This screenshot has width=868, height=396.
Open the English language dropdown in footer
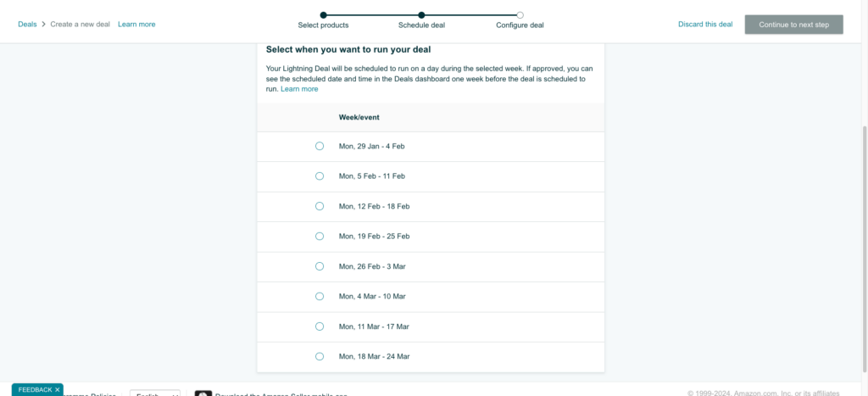(x=155, y=393)
